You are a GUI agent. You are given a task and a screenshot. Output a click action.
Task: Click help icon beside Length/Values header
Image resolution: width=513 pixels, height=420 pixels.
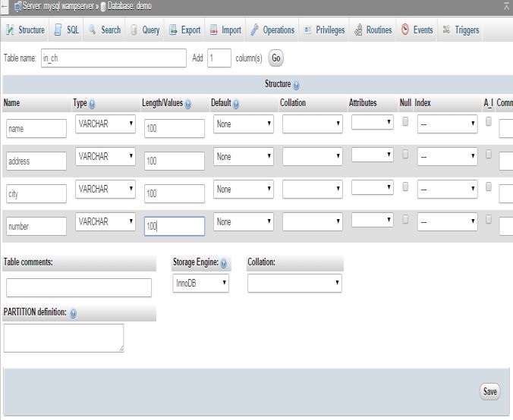click(x=187, y=105)
